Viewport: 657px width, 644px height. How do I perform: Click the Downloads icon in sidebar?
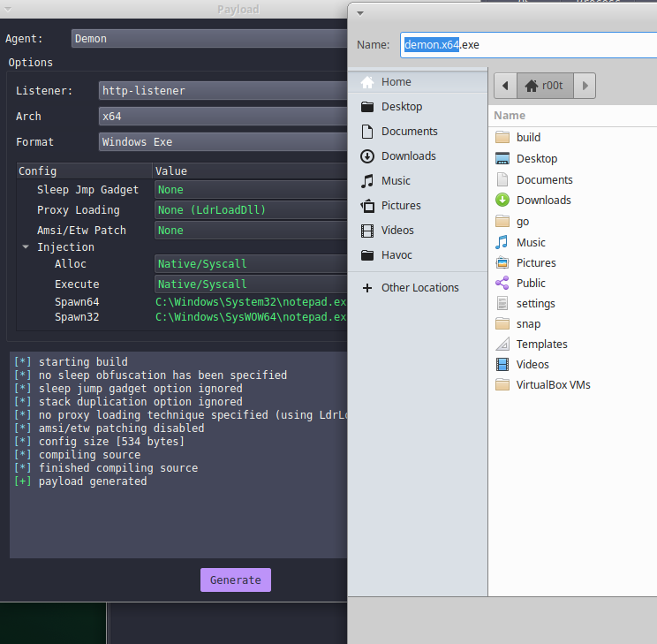(x=367, y=156)
